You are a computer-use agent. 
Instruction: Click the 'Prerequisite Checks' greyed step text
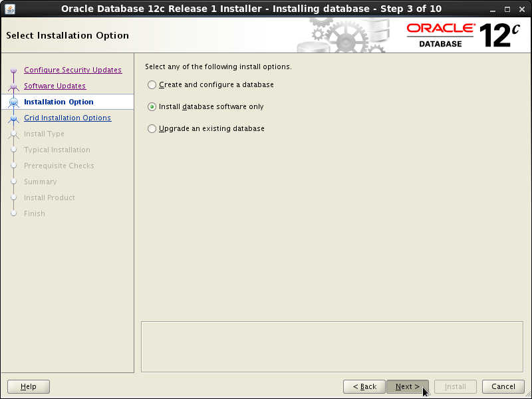pyautogui.click(x=59, y=166)
